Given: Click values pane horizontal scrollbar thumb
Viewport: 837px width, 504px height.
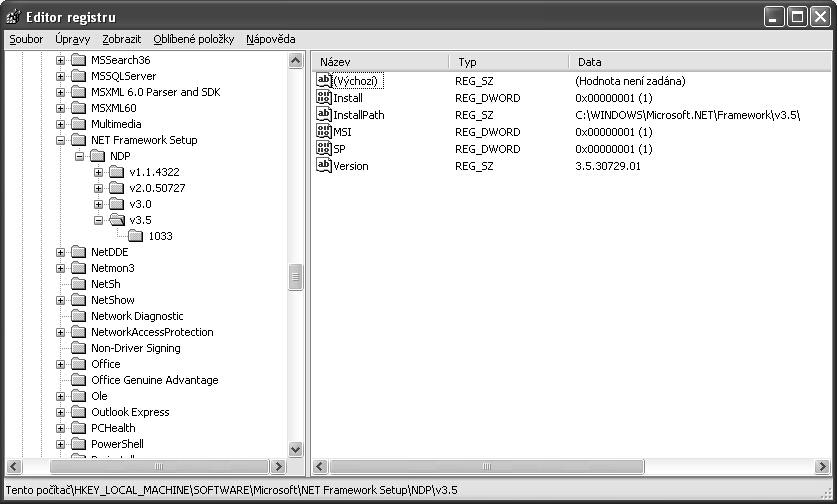Looking at the screenshot, I should 486,467.
